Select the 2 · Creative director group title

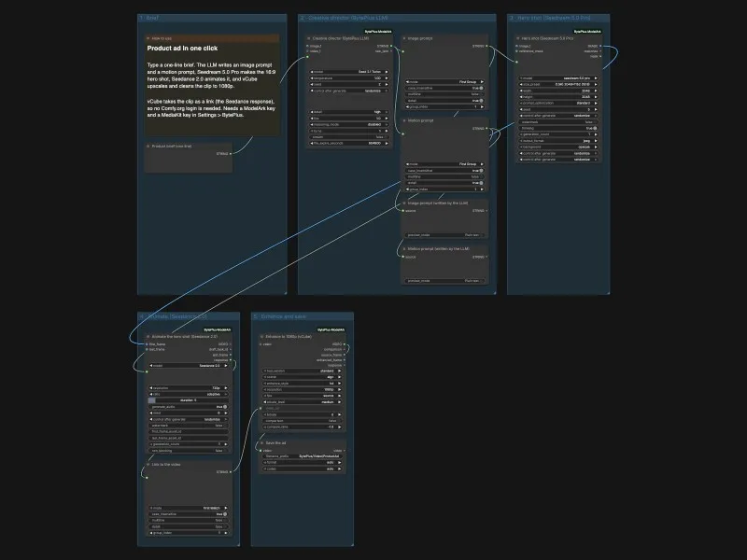tap(344, 18)
